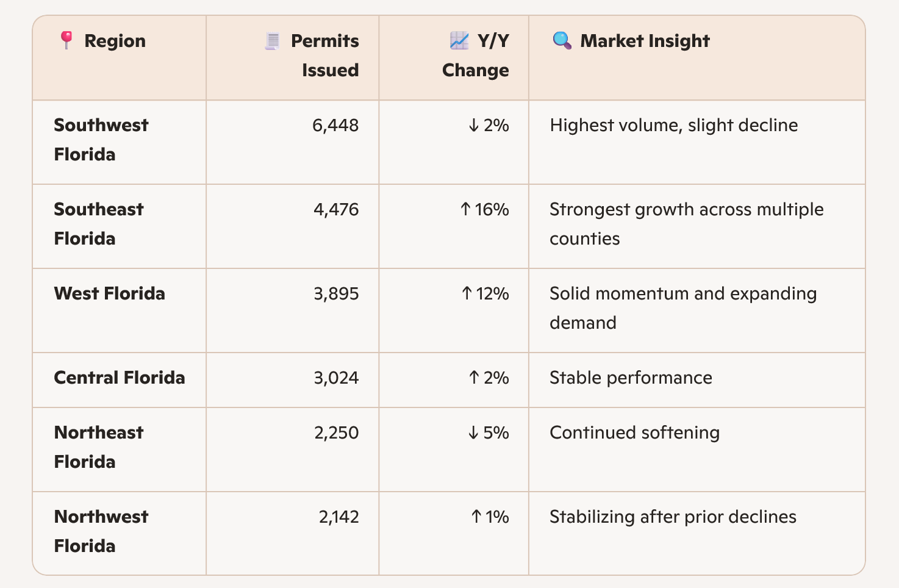
Task: Click the Region column header text
Action: click(x=115, y=41)
